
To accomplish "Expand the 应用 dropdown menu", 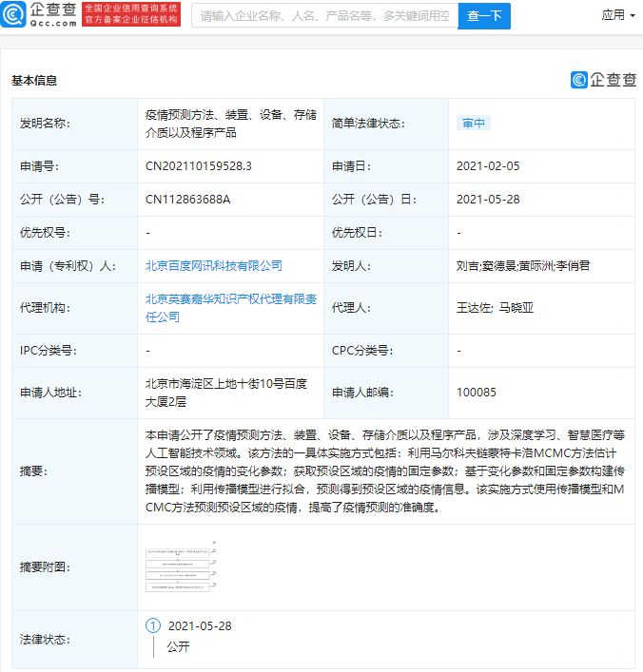I will click(617, 15).
